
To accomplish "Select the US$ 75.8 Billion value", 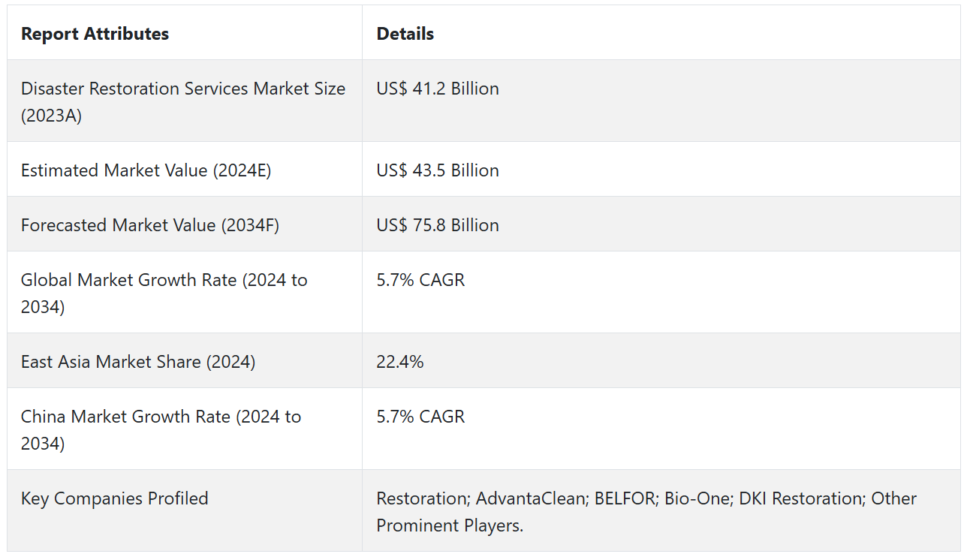I will coord(437,225).
